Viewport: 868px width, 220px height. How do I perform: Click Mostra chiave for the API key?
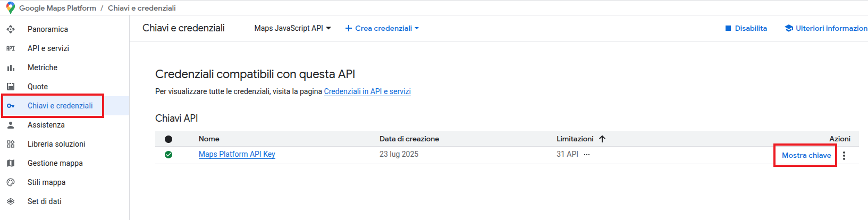pyautogui.click(x=806, y=155)
